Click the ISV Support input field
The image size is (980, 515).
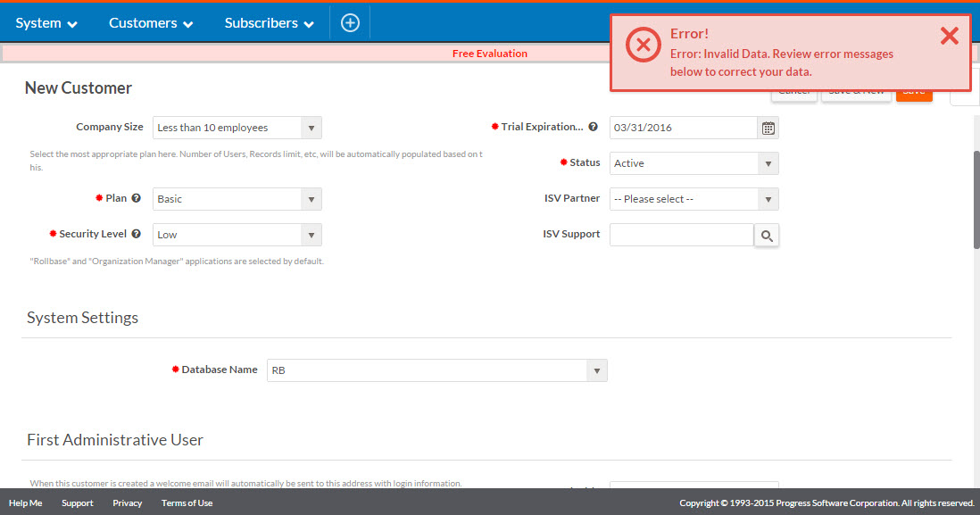pyautogui.click(x=681, y=235)
